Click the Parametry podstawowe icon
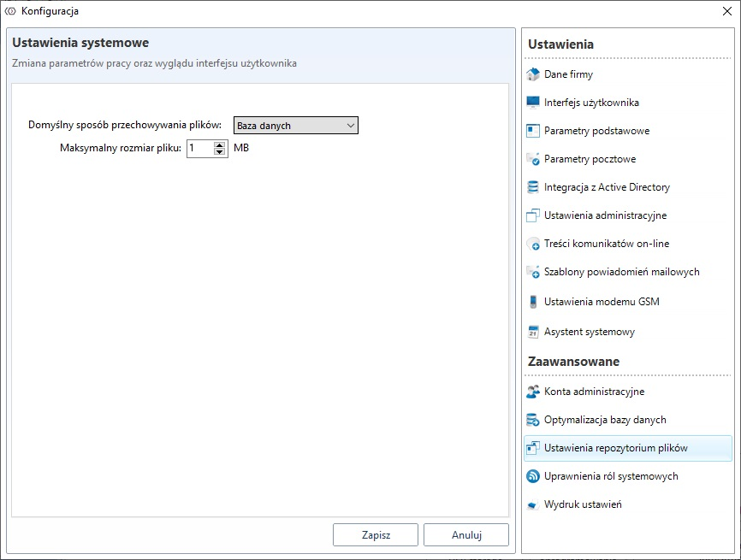Viewport: 741px width, 560px height. pos(533,131)
